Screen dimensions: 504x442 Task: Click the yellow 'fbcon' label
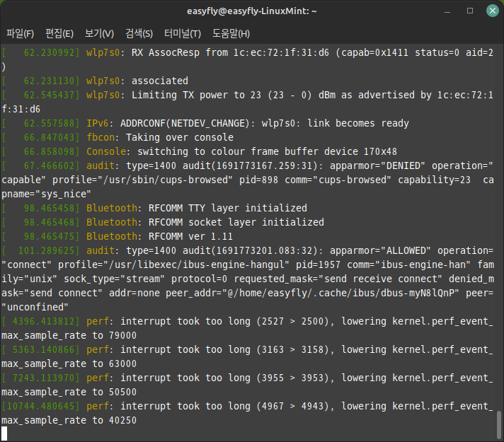(101, 137)
